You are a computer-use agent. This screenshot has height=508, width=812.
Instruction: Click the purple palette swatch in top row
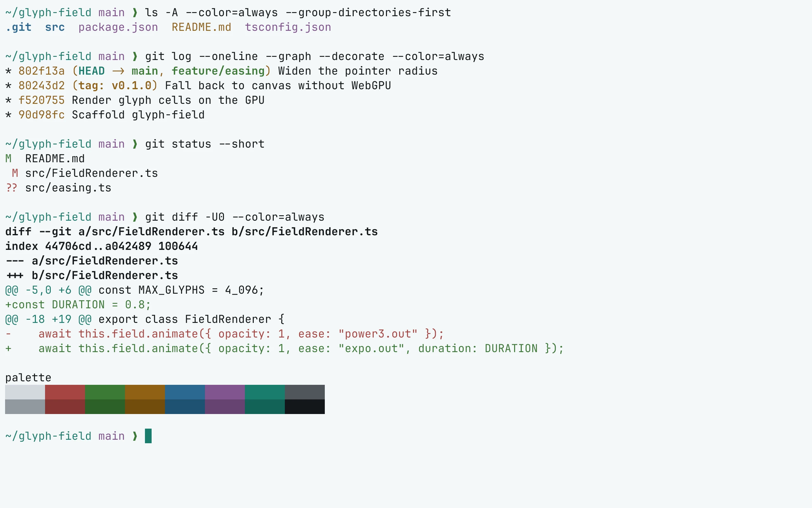tap(225, 392)
